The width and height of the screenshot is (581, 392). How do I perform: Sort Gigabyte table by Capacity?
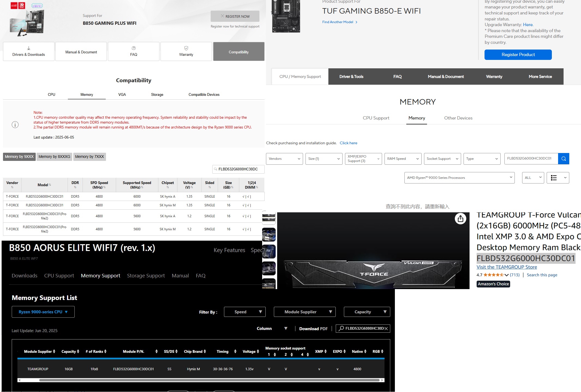(x=78, y=351)
